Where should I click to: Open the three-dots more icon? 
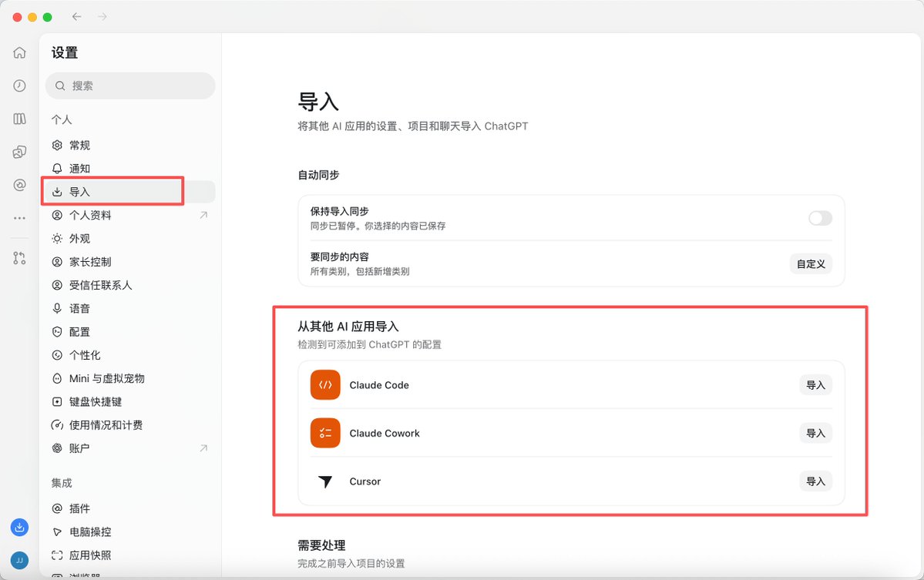tap(19, 218)
